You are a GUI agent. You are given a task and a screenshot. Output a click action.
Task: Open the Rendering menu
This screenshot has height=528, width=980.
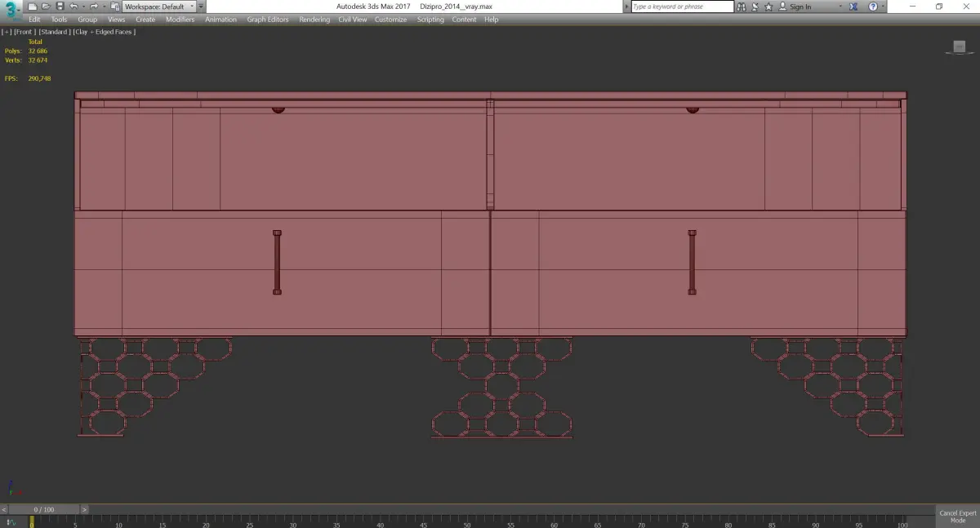(314, 20)
